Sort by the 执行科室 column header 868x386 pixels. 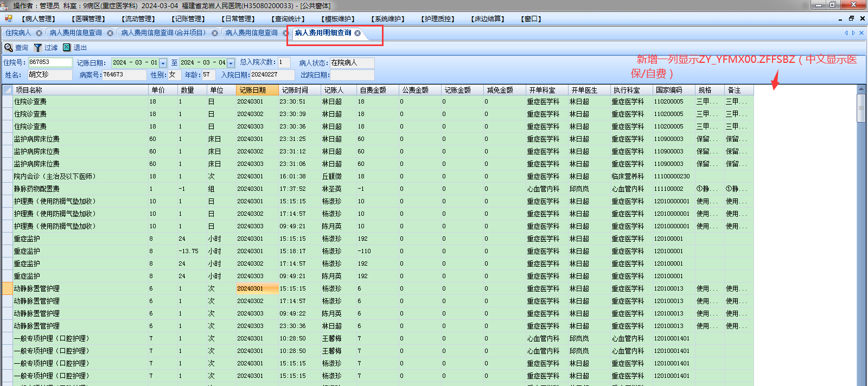(x=631, y=90)
